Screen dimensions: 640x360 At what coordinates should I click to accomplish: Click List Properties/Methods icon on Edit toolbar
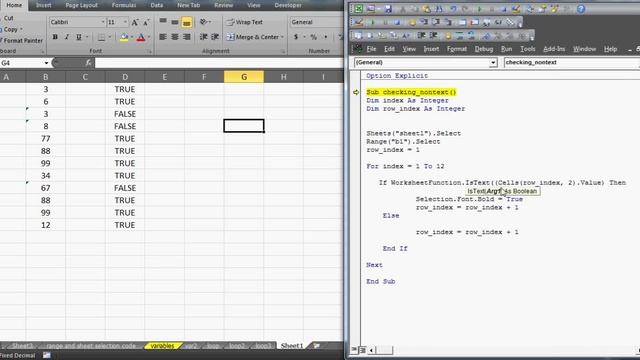point(358,36)
